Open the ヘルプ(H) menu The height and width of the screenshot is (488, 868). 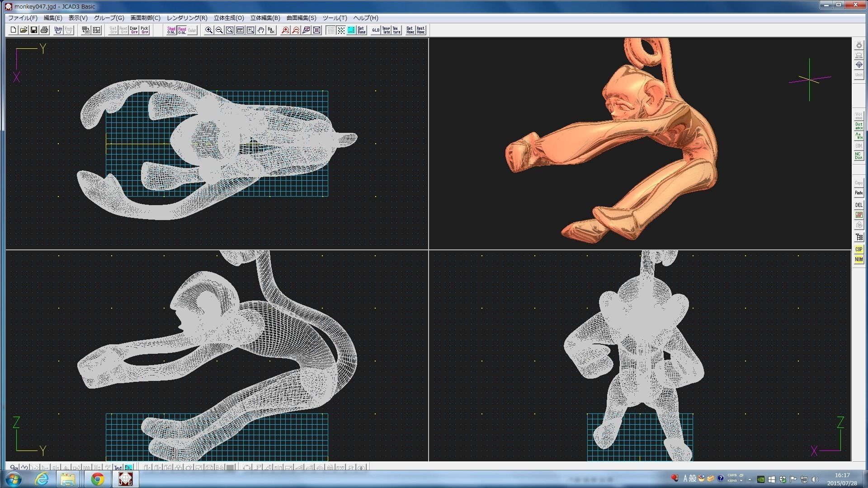(366, 18)
